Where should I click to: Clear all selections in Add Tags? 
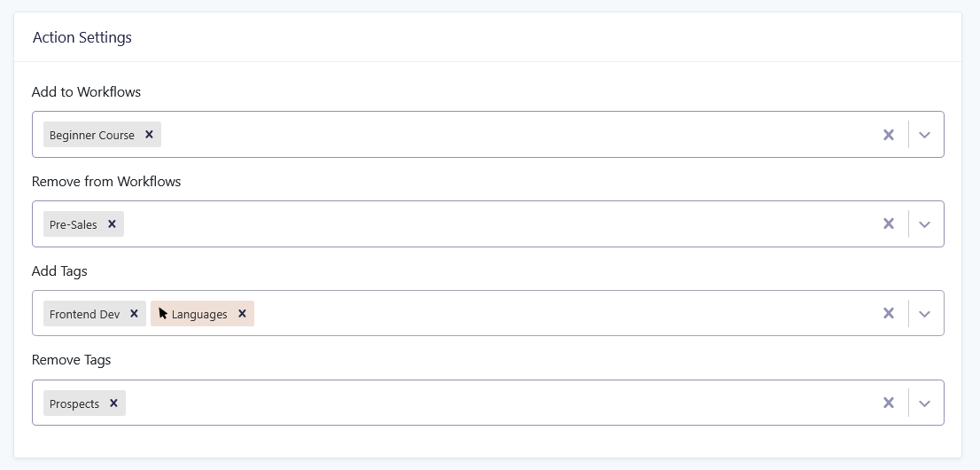tap(888, 314)
